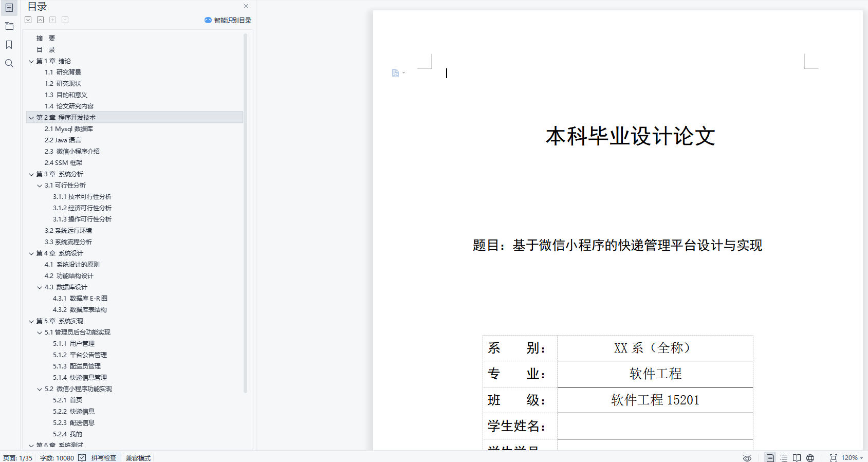This screenshot has height=462, width=868.
Task: Go to 摘要 in outline
Action: [x=46, y=39]
